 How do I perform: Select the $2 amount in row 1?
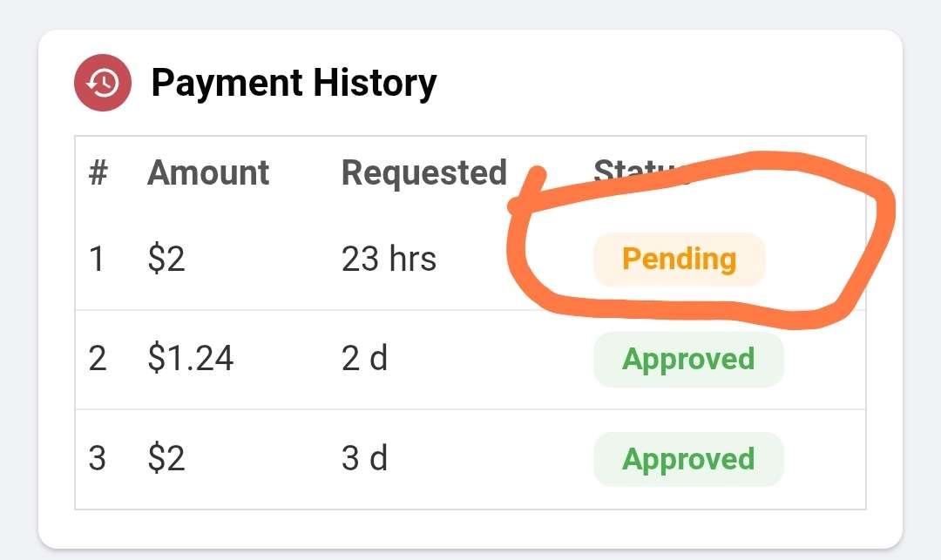click(166, 259)
